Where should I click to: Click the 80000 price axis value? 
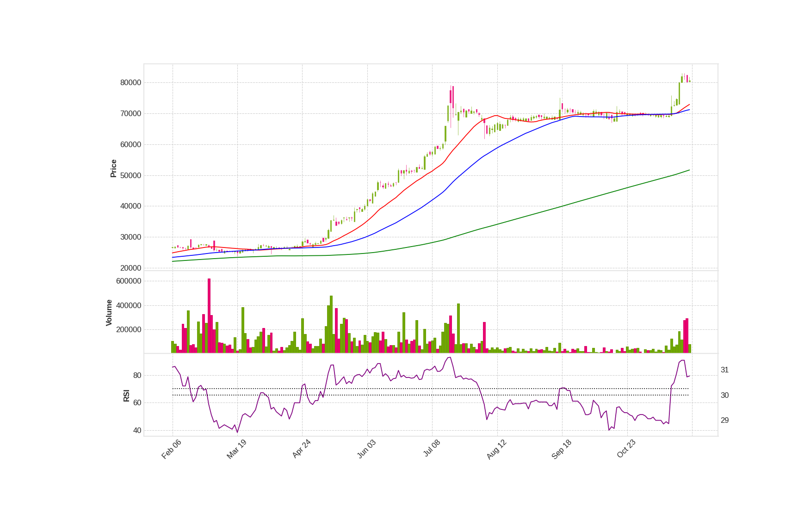pyautogui.click(x=130, y=83)
